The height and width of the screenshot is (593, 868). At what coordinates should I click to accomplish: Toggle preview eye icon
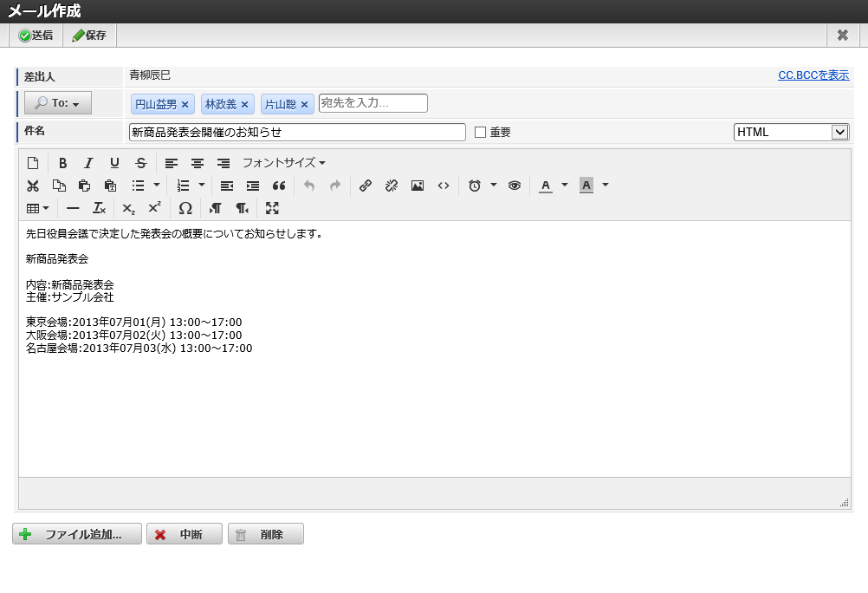[x=515, y=186]
